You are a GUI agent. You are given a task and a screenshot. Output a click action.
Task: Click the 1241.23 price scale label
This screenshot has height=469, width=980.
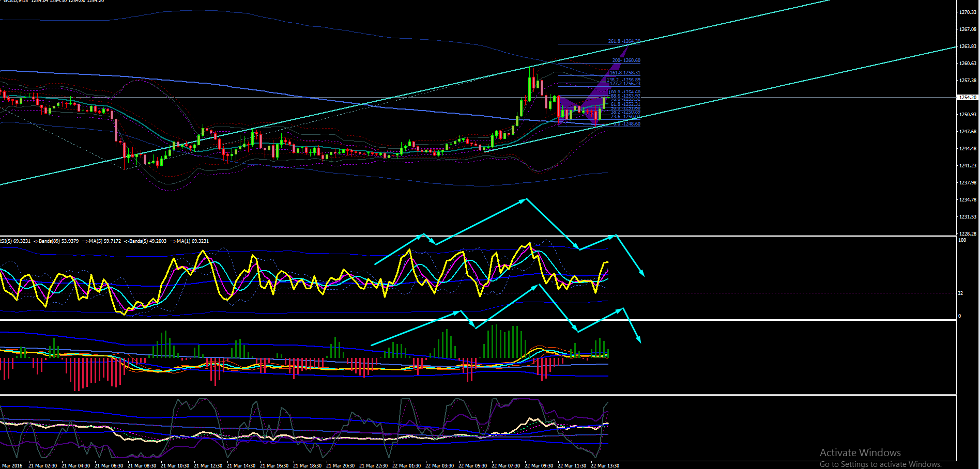(968, 166)
